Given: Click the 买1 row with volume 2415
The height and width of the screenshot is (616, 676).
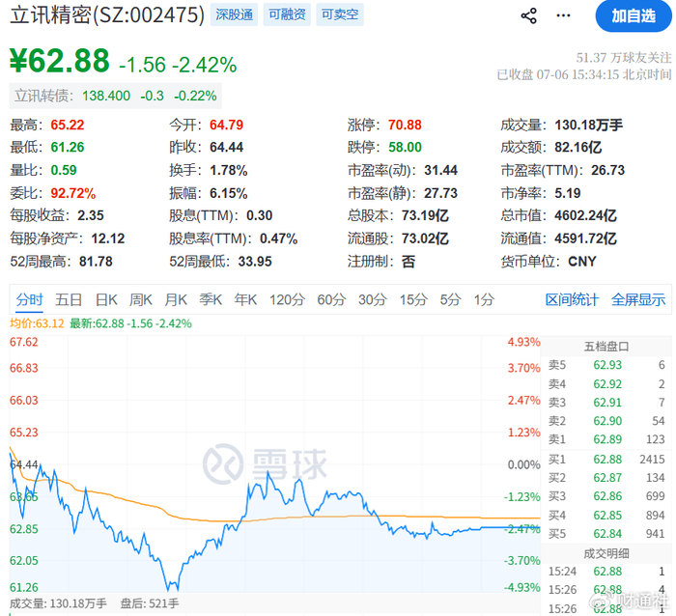Looking at the screenshot, I should [x=606, y=459].
